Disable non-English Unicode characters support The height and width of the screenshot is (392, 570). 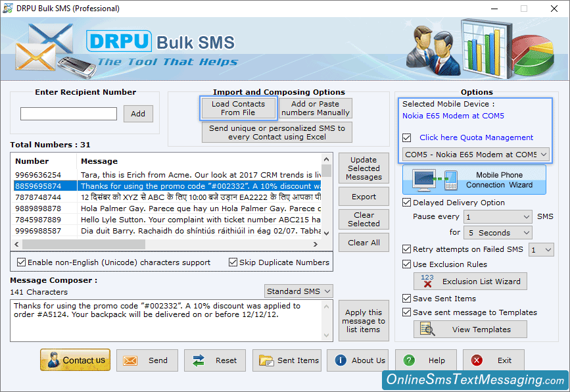coord(22,262)
